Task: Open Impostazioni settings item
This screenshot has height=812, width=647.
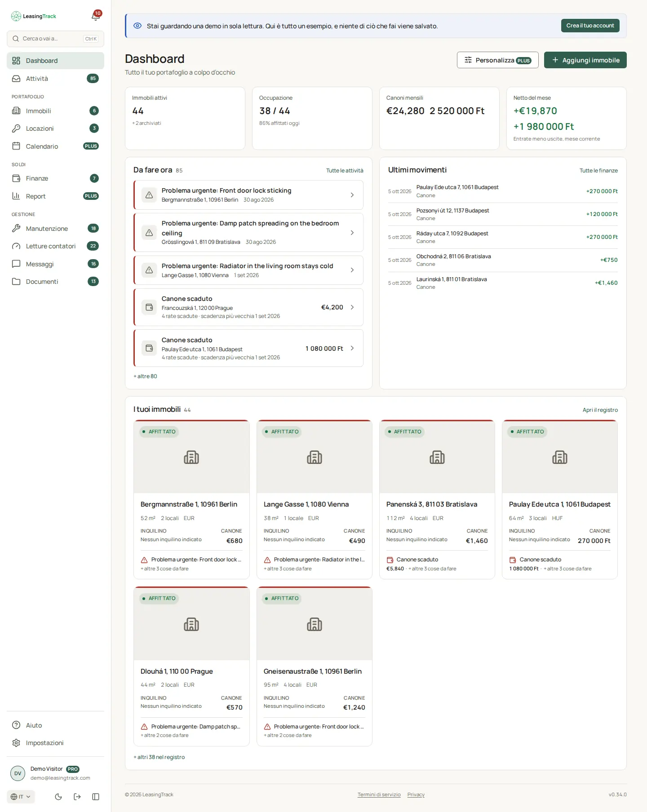Action: point(55,743)
